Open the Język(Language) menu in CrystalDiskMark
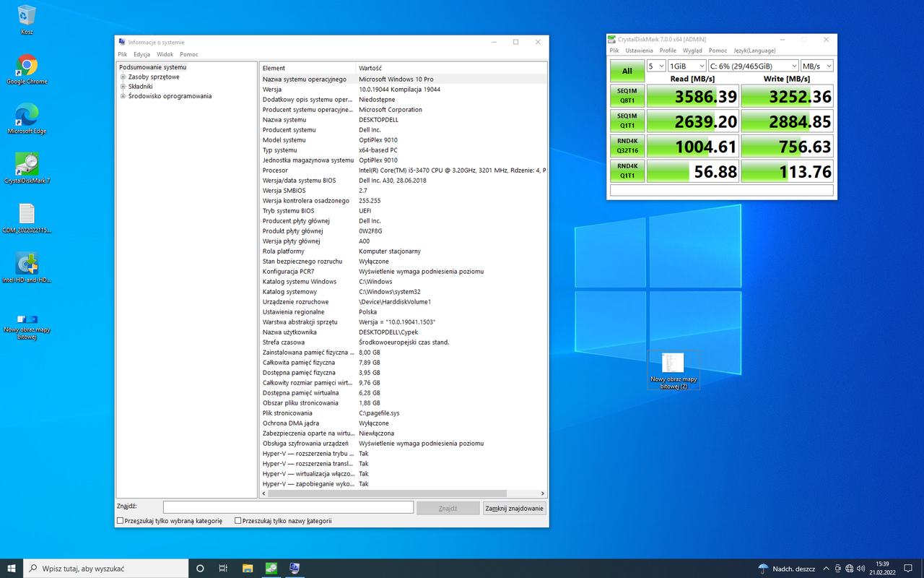924x578 pixels. tap(754, 51)
